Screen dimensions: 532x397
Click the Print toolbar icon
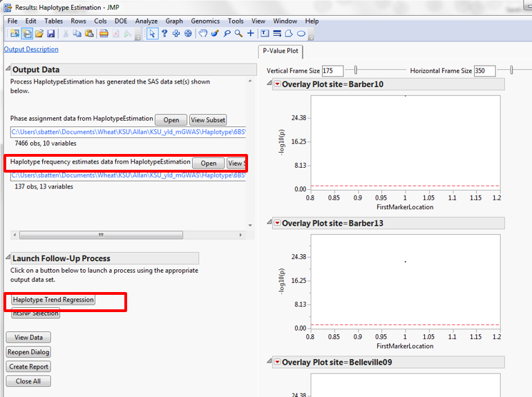coord(104,33)
